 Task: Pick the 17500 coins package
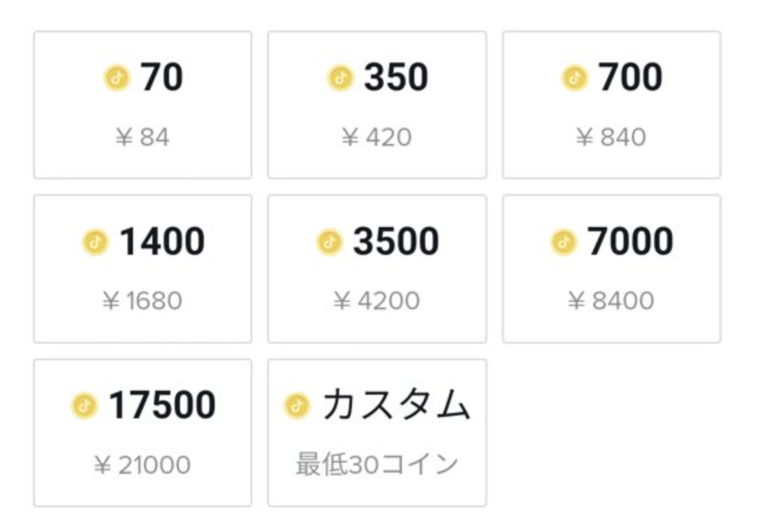pos(143,433)
